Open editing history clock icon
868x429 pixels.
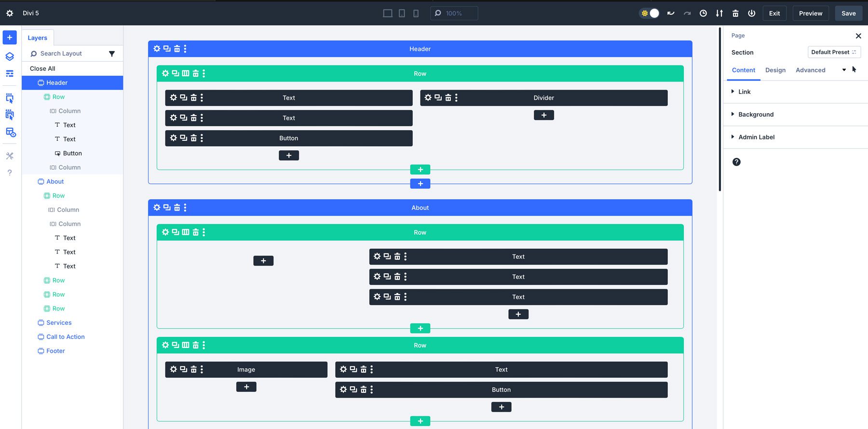click(703, 13)
